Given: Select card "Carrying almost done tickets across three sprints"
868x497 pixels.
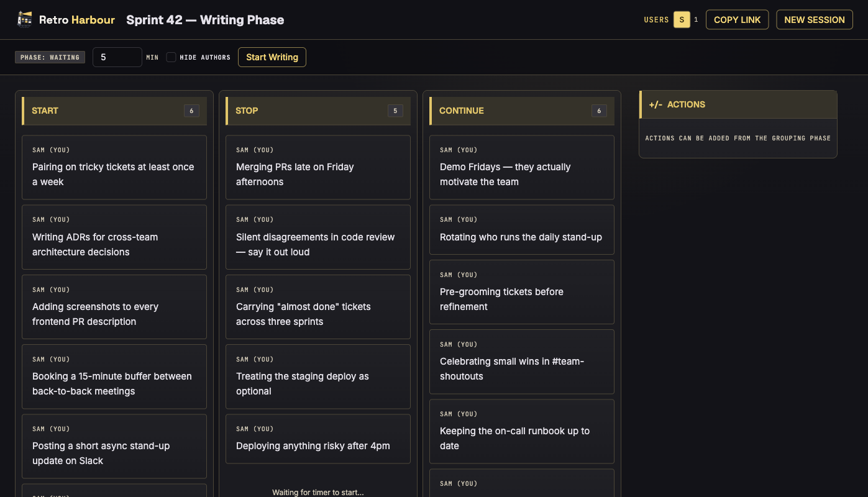Looking at the screenshot, I should tap(318, 307).
